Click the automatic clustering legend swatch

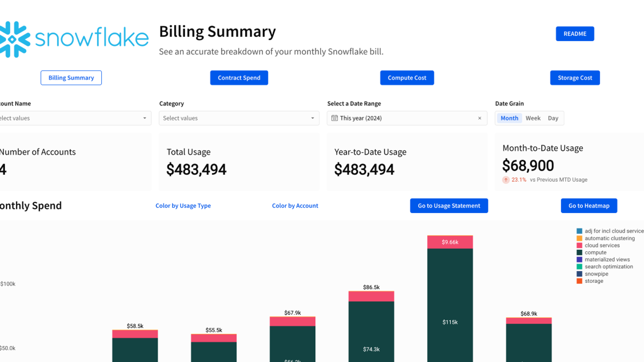pyautogui.click(x=579, y=238)
